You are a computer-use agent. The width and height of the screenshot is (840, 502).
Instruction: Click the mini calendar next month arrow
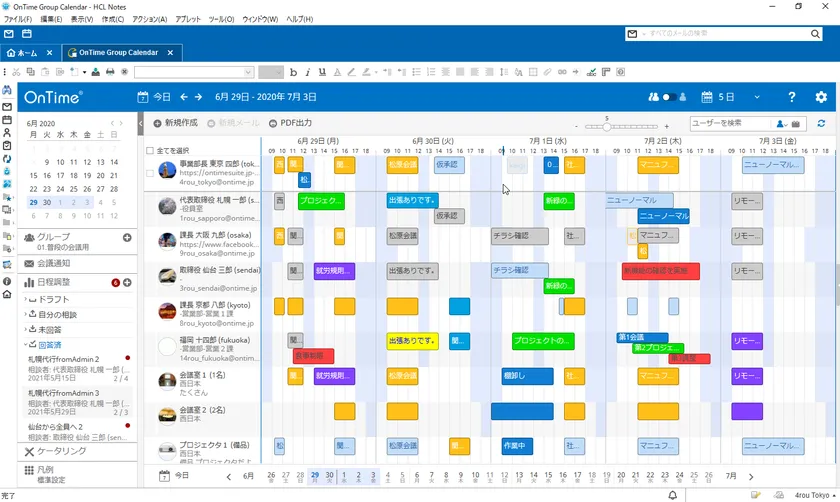tap(121, 123)
